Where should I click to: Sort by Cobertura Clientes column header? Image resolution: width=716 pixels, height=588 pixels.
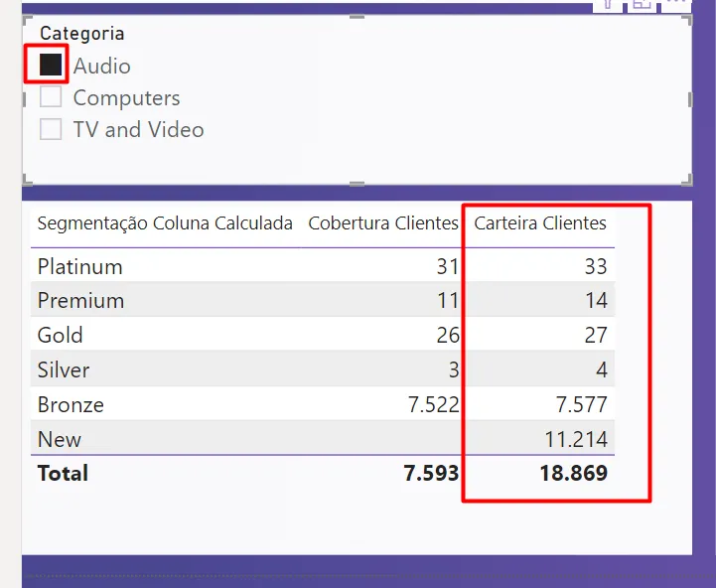tap(383, 223)
